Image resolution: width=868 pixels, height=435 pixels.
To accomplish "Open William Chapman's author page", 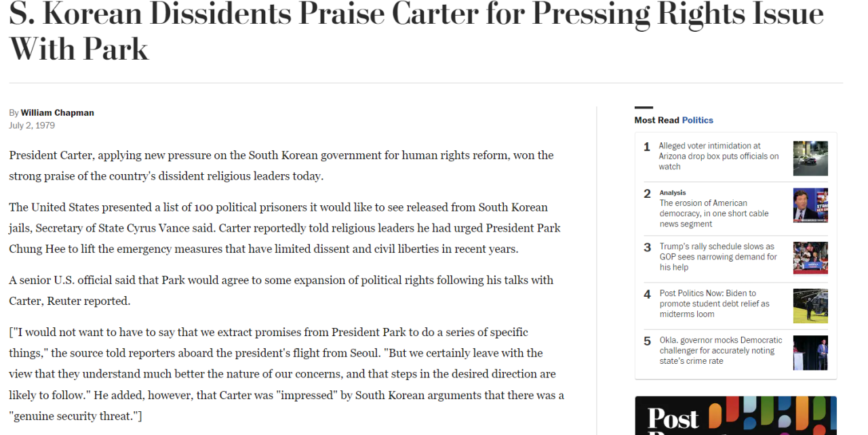I will (x=57, y=112).
